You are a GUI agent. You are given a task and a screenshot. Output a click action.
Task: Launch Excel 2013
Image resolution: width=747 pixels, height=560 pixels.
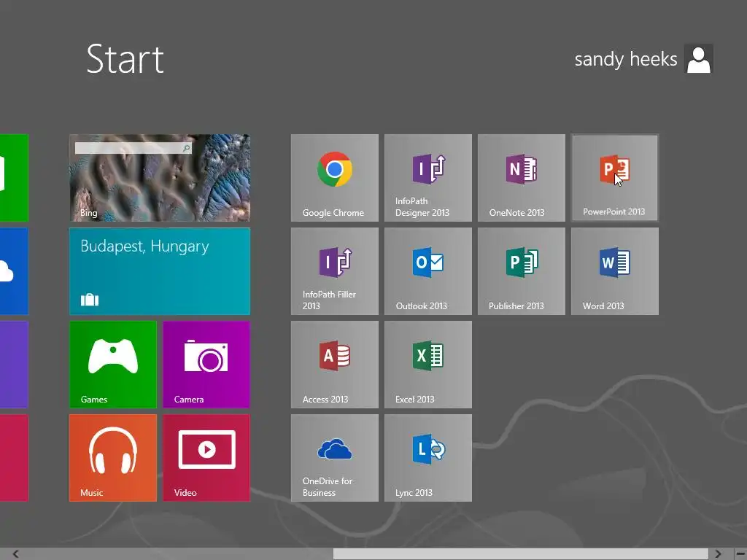click(x=427, y=365)
